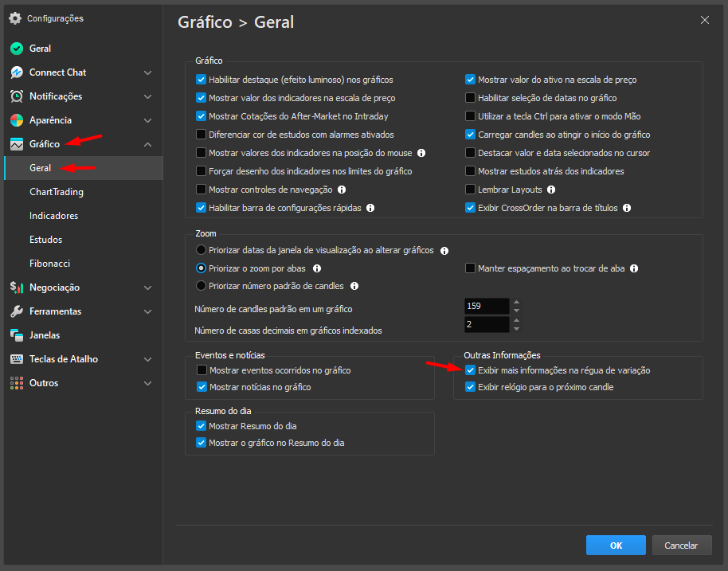This screenshot has width=728, height=571.
Task: Click the OK button
Action: [616, 545]
